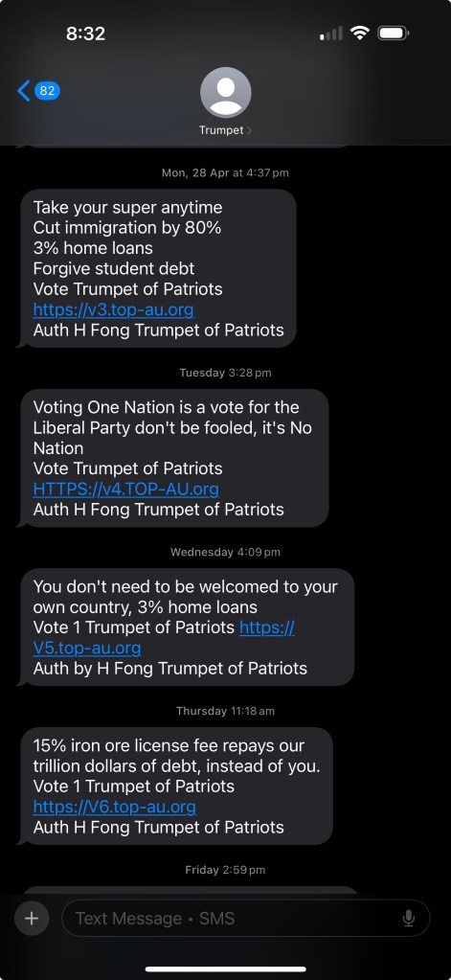Tap the 82 unread messages badge

tap(48, 91)
